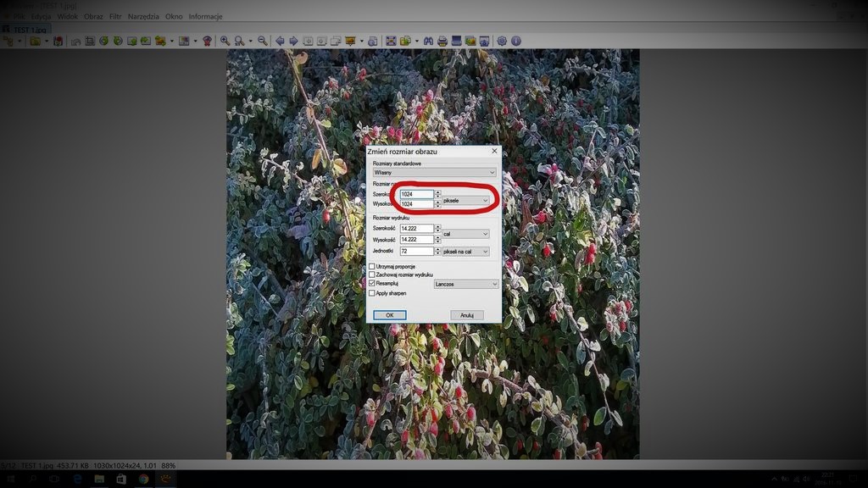The height and width of the screenshot is (488, 868).
Task: Toggle the full screen icon in toolbar
Action: point(391,41)
